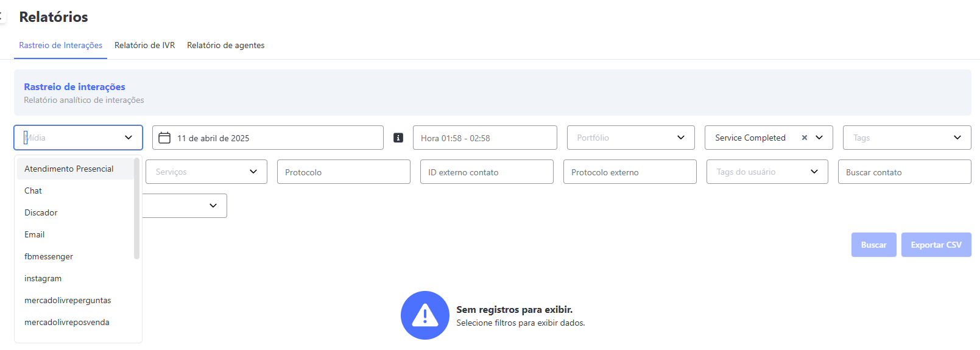Focus the Protocolo input field
This screenshot has height=350, width=980.
pos(344,172)
